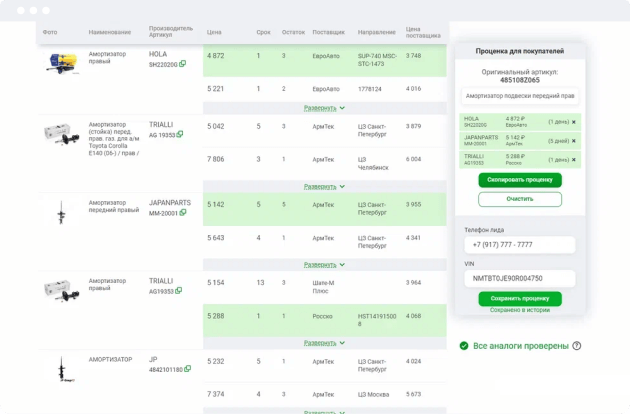This screenshot has height=414, width=630.
Task: Open HOLA shock absorber product photo
Action: point(61,63)
